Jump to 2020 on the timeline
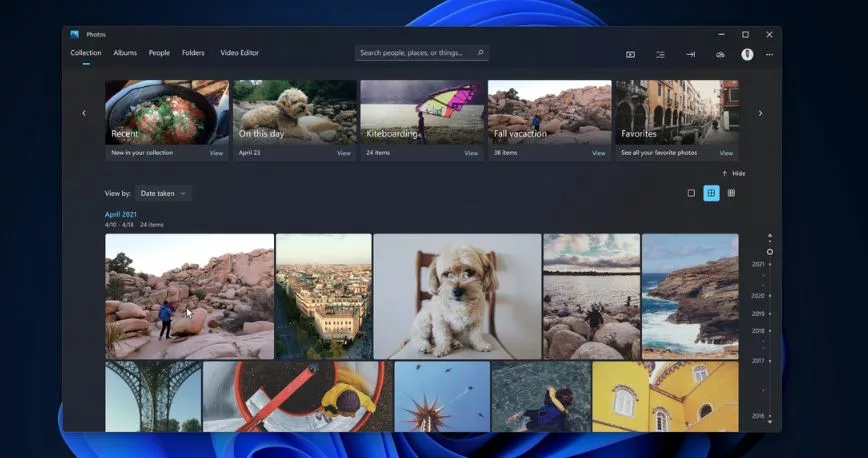Image resolution: width=868 pixels, height=458 pixels. pyautogui.click(x=758, y=296)
